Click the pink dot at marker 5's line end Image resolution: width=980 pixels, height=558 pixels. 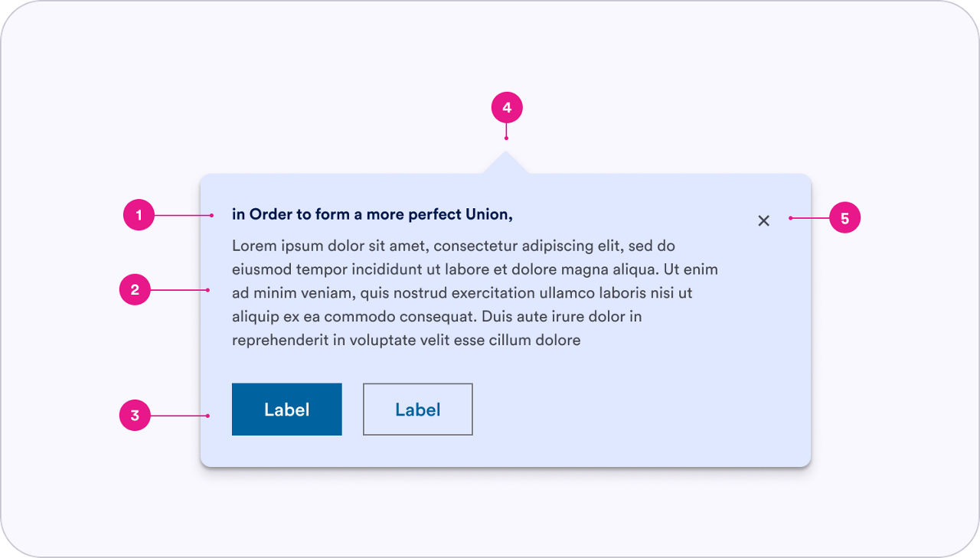tap(790, 218)
